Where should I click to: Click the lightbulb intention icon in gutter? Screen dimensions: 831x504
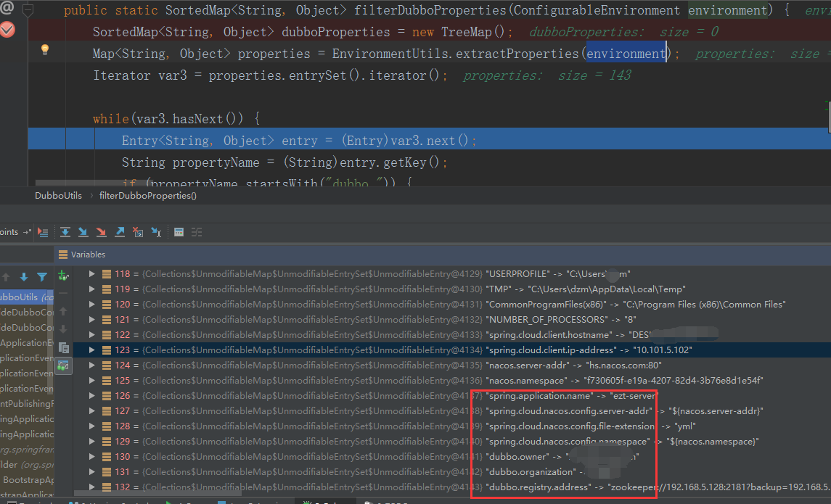[x=45, y=50]
